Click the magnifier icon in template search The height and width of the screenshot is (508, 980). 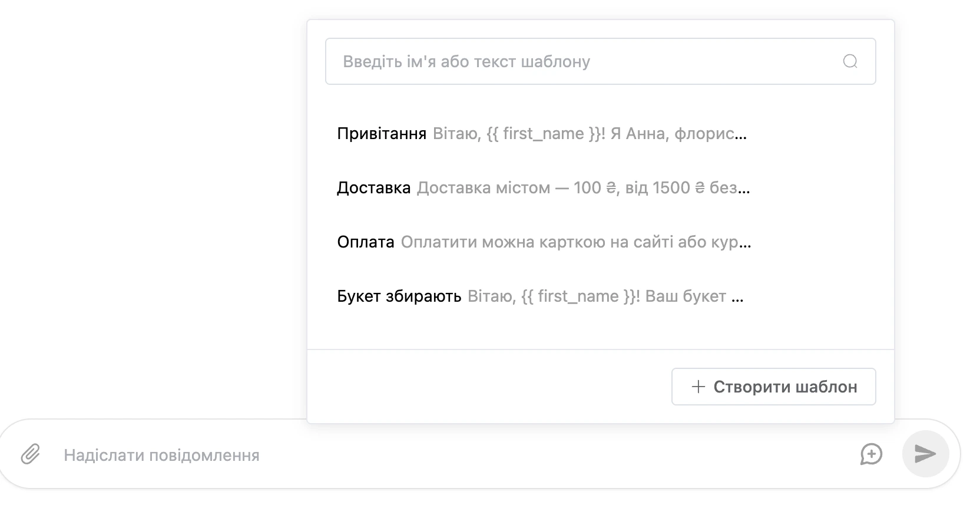point(850,61)
